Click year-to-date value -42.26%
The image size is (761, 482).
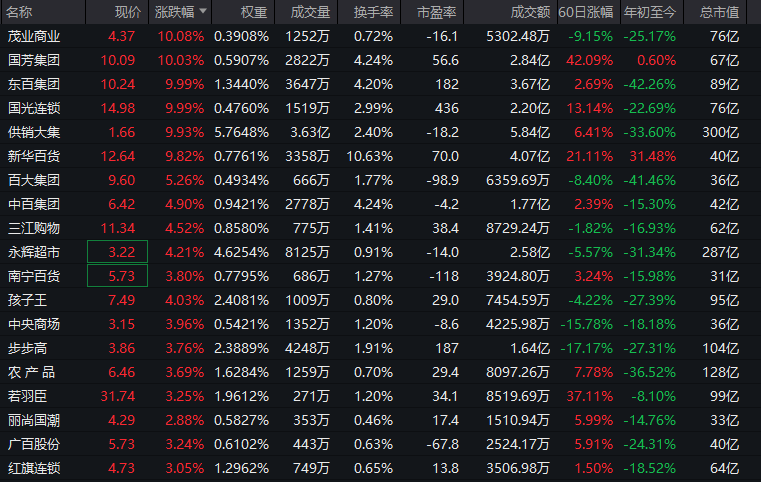(649, 84)
